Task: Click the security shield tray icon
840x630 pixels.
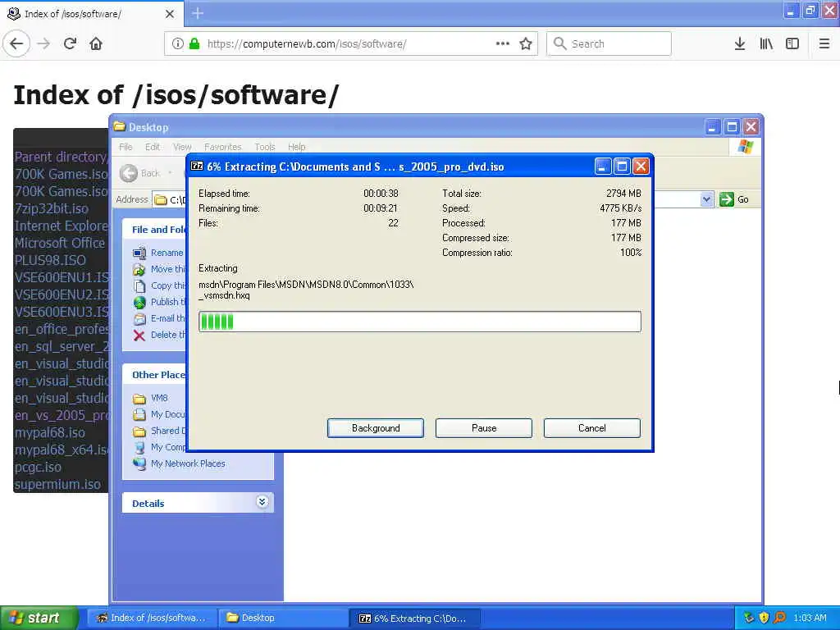Action: pos(764,619)
